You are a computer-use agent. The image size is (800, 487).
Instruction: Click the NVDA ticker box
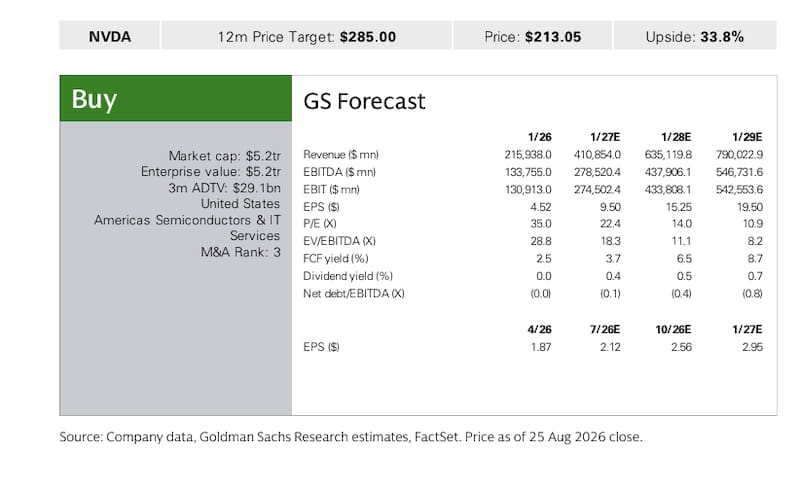coord(110,36)
